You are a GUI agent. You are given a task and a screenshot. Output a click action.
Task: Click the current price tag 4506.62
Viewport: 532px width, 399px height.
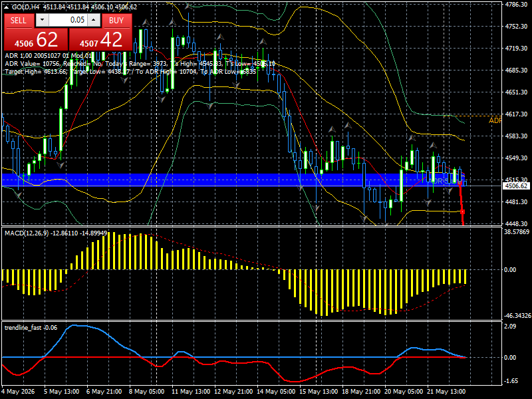[x=516, y=186]
